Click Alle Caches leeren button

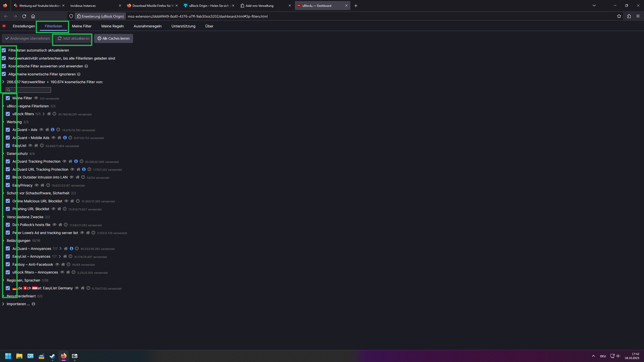pos(113,38)
